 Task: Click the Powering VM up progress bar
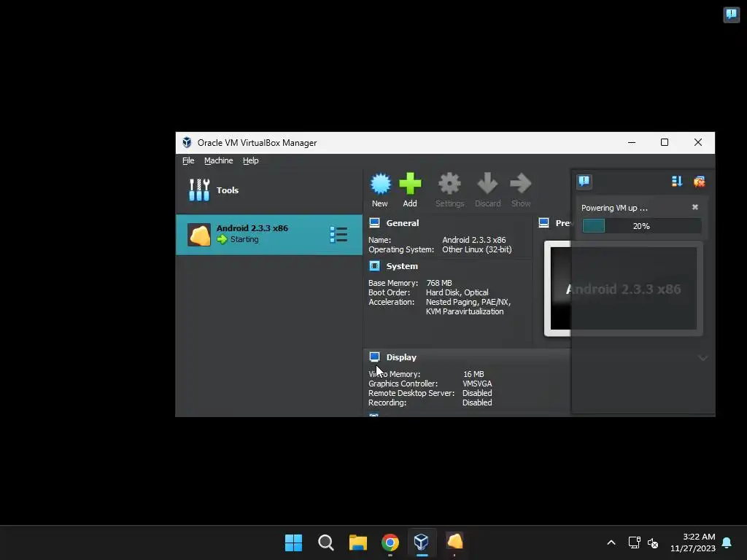tap(641, 226)
